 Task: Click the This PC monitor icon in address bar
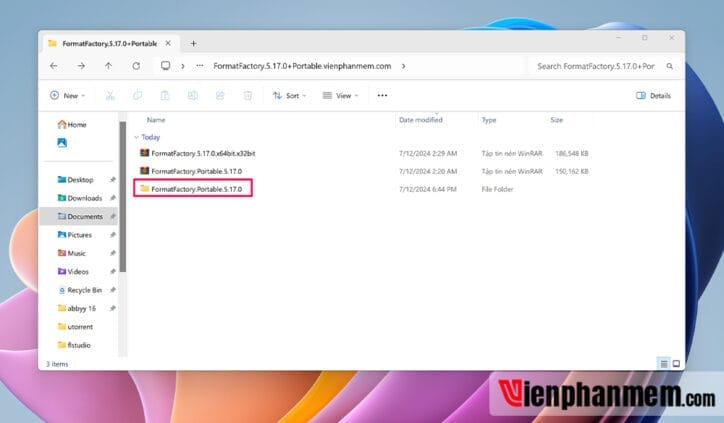(x=165, y=66)
